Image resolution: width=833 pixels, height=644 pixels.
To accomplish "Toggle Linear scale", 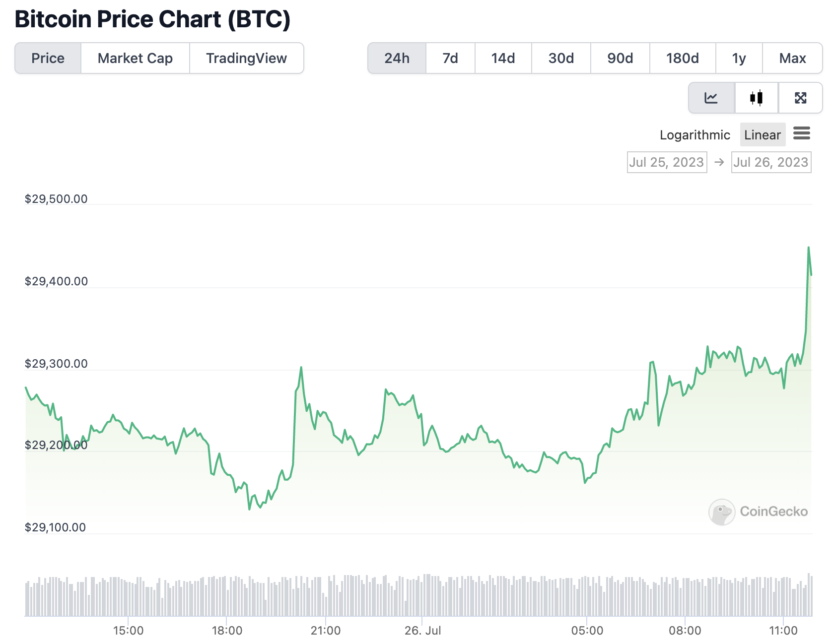I will 763,134.
